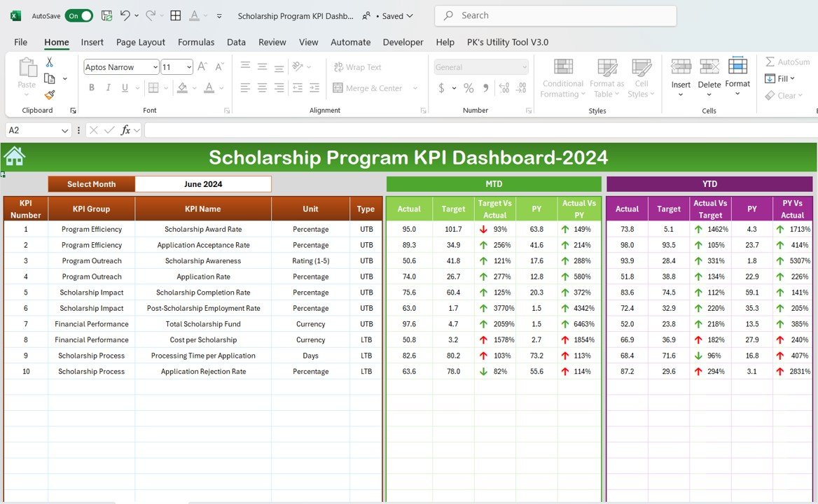This screenshot has height=504, width=818.
Task: Switch to the Page Layout tab
Action: [140, 42]
